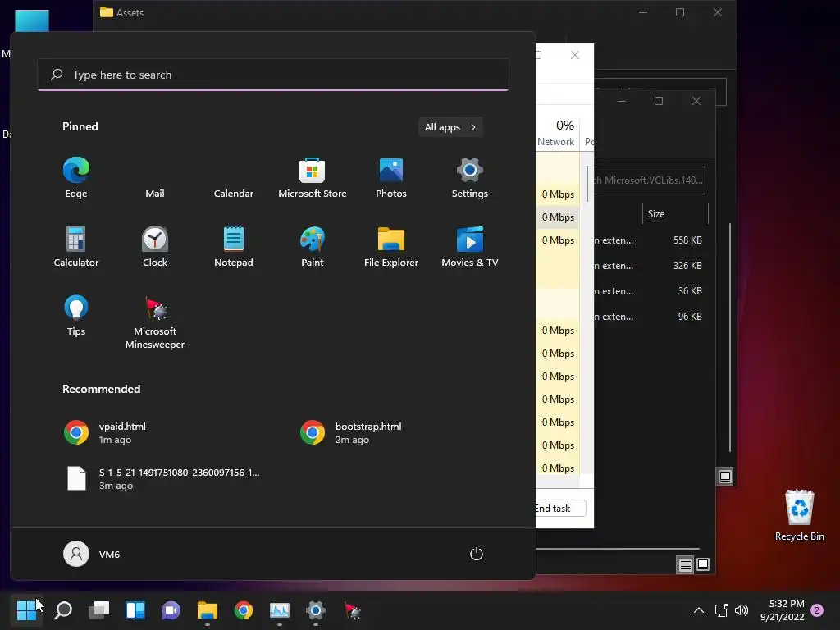Screen dimensions: 840x630
Task: Close the Task Manager window
Action: [575, 55]
